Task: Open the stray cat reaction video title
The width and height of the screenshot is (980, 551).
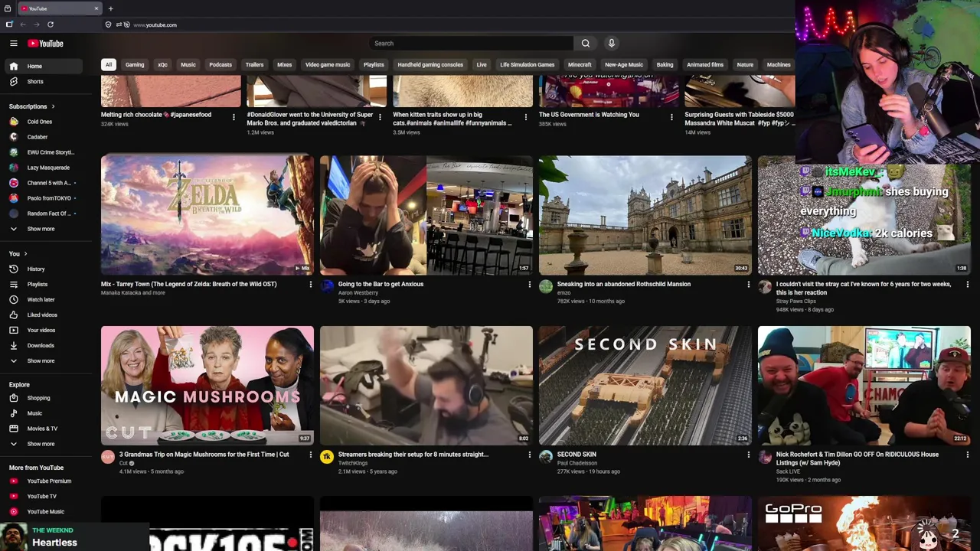Action: click(x=864, y=289)
